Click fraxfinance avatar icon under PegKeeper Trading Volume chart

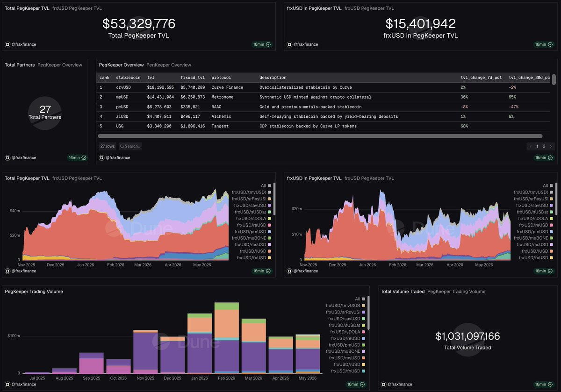click(x=7, y=384)
